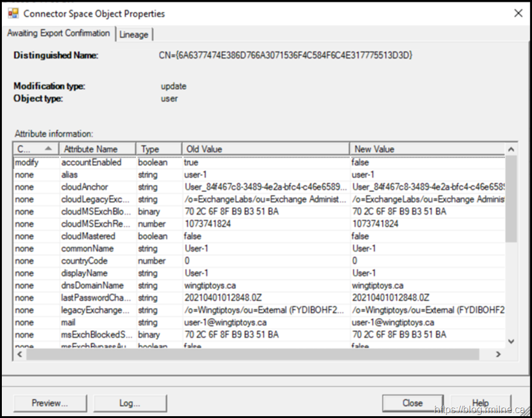This screenshot has height=418, width=532.
Task: Click the Connector Space Object Properties title icon
Action: coord(13,13)
